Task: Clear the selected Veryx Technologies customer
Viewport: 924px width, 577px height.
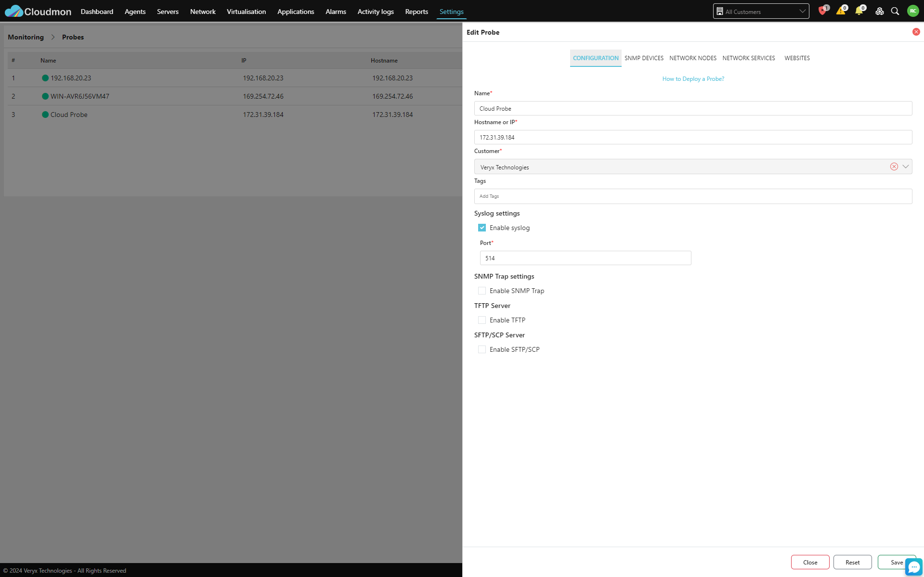Action: 894,167
